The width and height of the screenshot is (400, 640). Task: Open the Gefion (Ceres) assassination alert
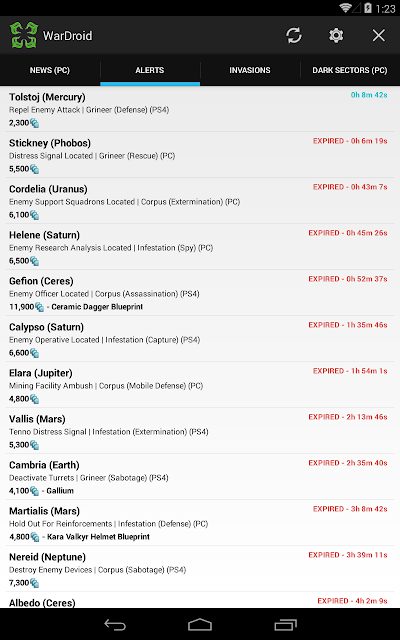coord(200,293)
